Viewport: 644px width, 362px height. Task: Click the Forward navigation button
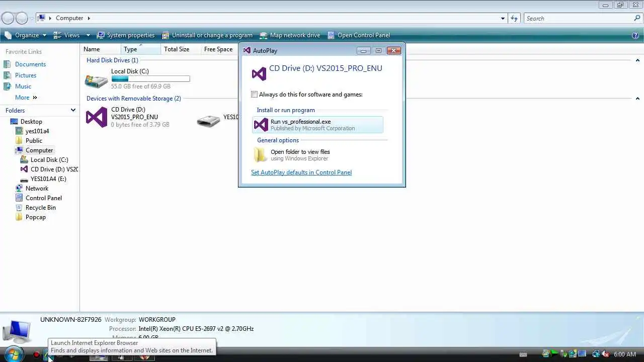pyautogui.click(x=22, y=18)
